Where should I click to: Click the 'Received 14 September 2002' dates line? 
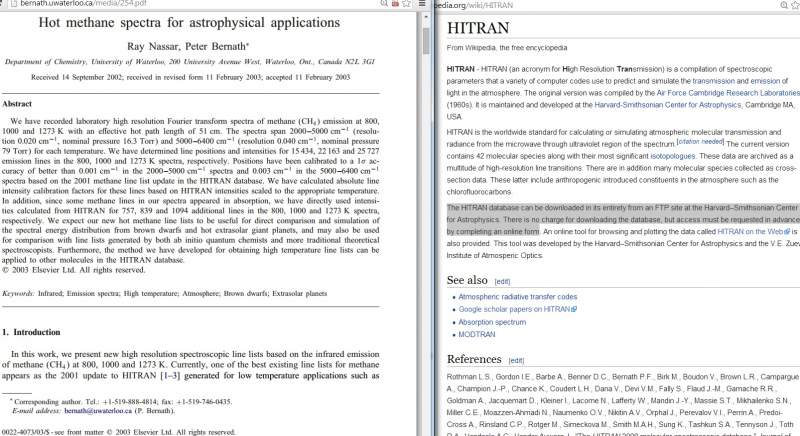click(x=190, y=77)
